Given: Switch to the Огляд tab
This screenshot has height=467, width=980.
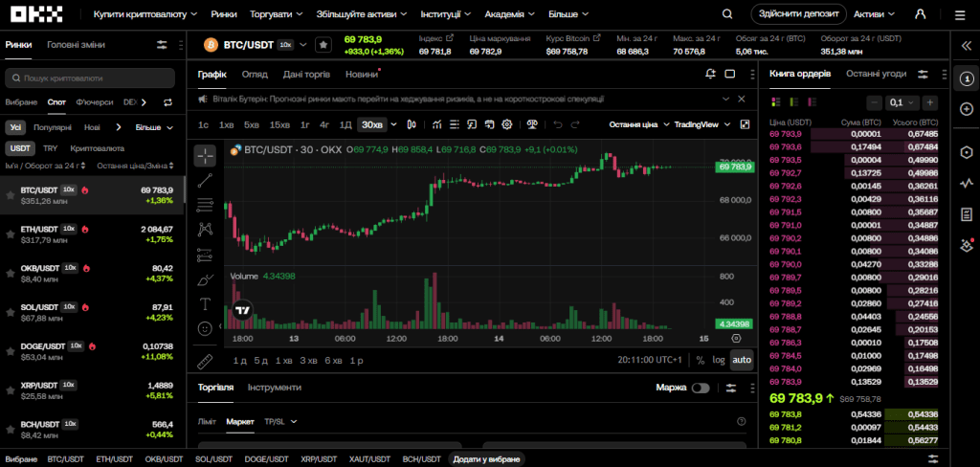Looking at the screenshot, I should [255, 75].
